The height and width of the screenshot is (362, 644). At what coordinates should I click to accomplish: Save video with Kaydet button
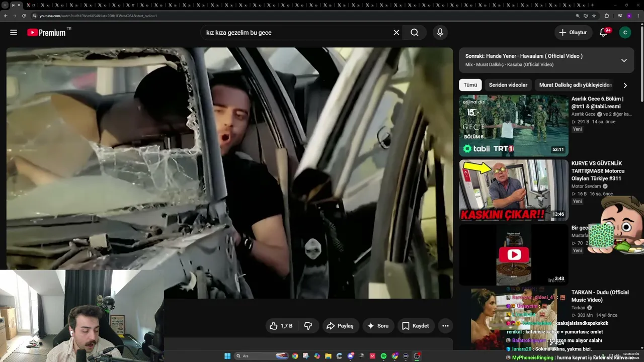click(416, 326)
